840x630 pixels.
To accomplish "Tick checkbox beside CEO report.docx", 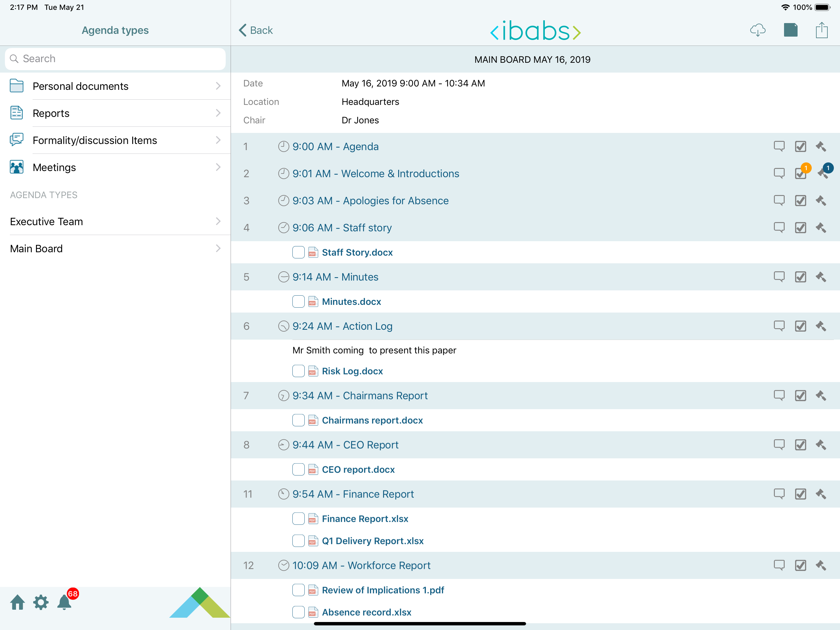I will pos(298,469).
